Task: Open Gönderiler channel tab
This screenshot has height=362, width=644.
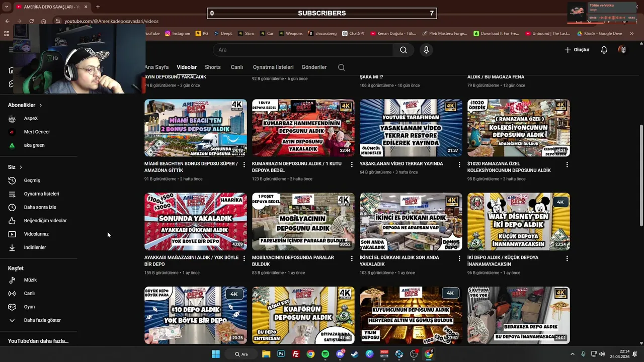Action: coord(314,67)
